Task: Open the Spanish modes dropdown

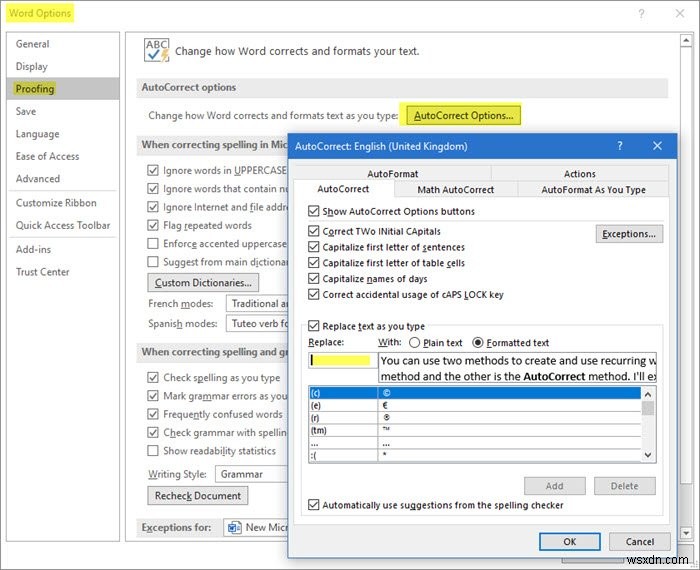Action: pyautogui.click(x=257, y=324)
